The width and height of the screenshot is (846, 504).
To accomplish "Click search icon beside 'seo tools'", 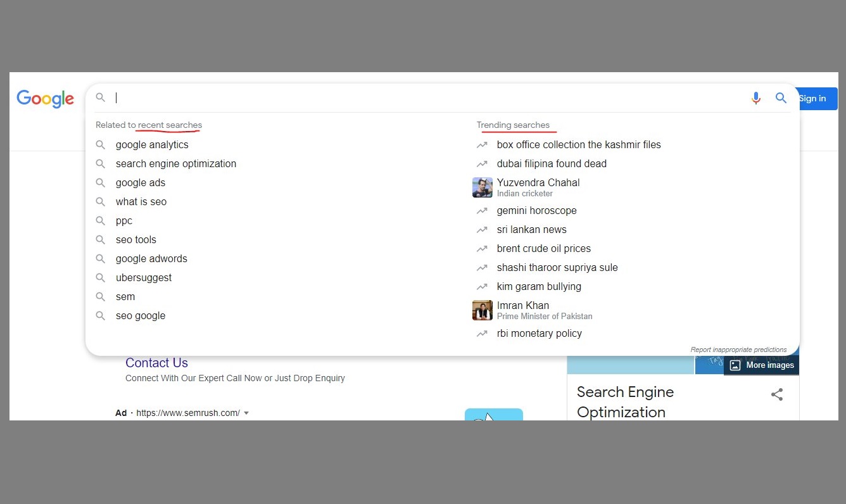I will [x=100, y=239].
